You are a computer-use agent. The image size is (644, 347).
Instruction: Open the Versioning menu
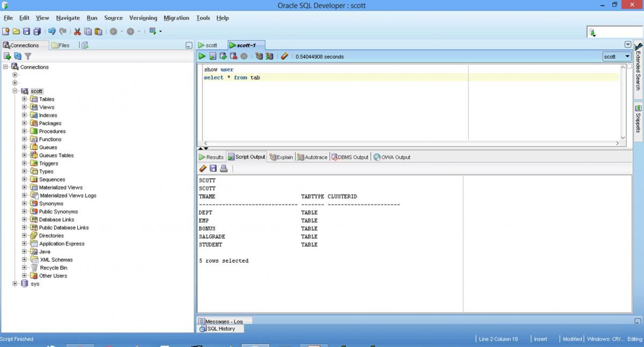[143, 18]
